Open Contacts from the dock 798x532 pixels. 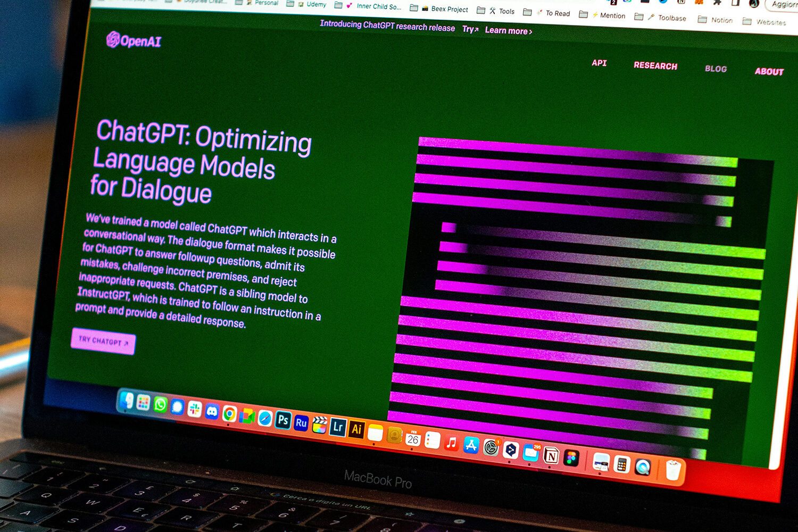click(x=394, y=435)
